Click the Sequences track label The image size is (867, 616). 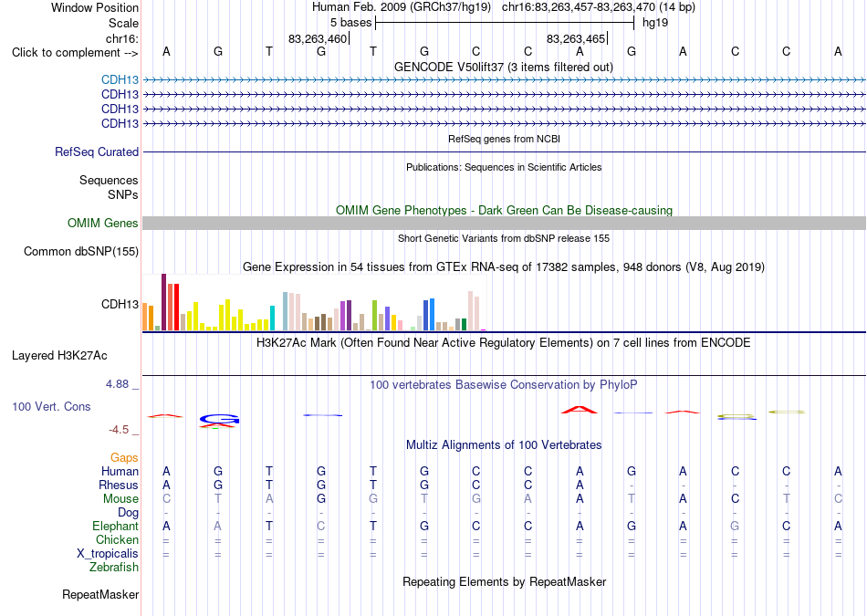(109, 181)
